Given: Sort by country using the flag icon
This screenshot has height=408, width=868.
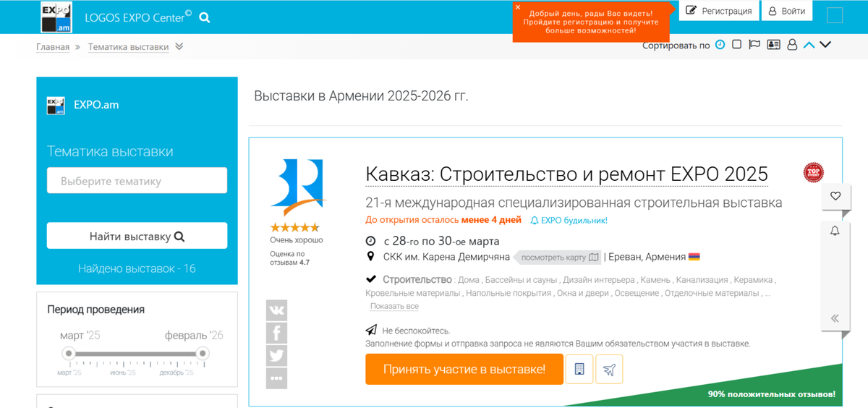Looking at the screenshot, I should 754,45.
